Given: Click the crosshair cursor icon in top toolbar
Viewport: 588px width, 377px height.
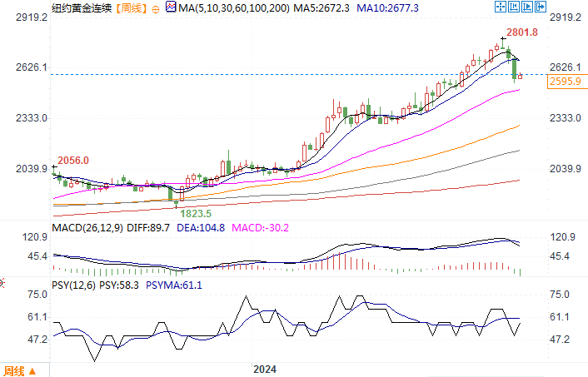Looking at the screenshot, I should pyautogui.click(x=501, y=7).
